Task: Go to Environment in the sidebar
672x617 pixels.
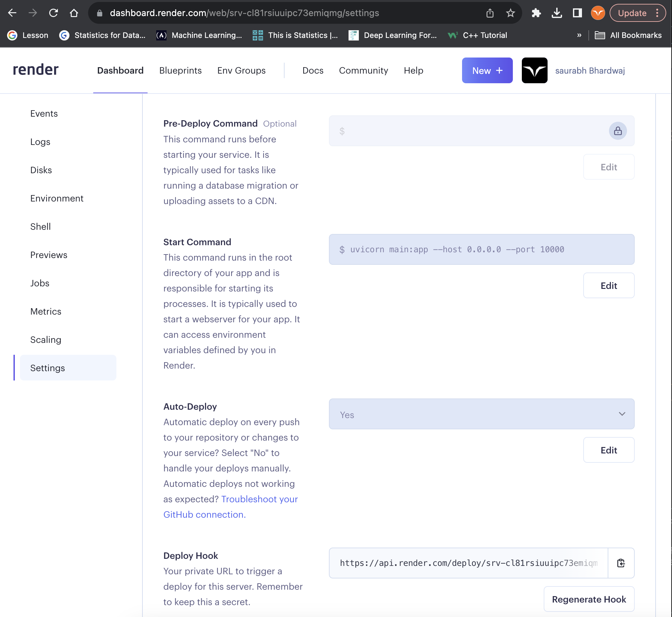Action: 57,198
